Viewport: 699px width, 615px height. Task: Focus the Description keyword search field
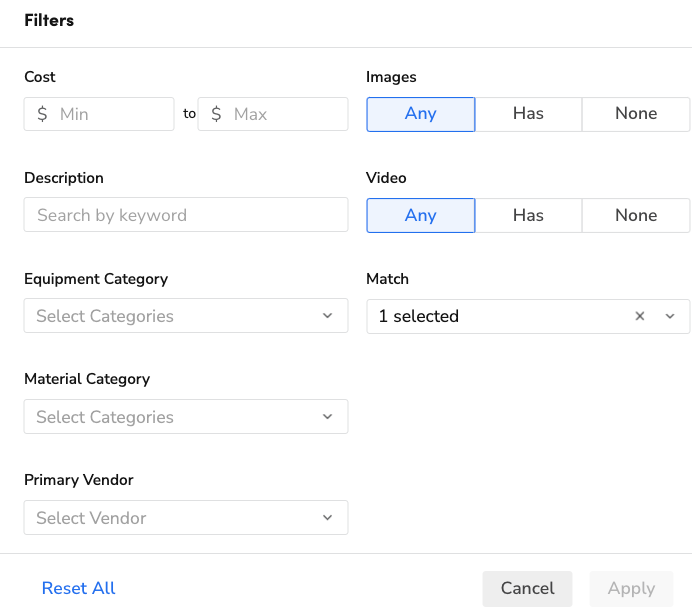click(186, 215)
